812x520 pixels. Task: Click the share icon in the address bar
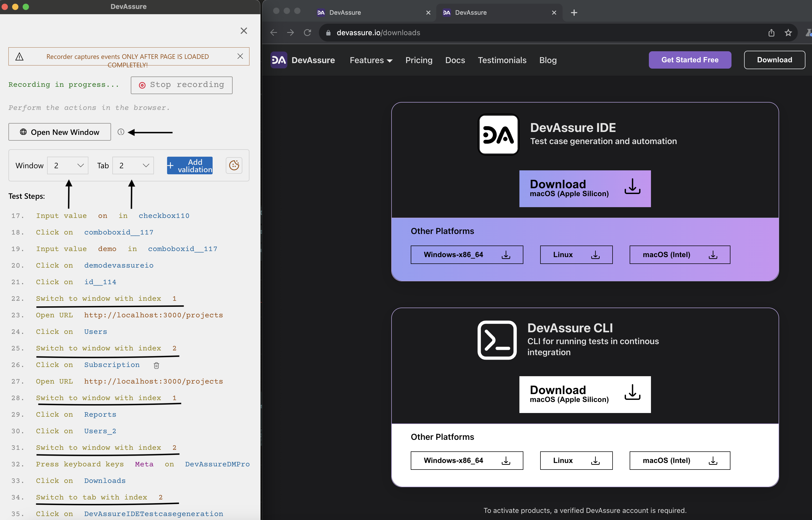(771, 32)
